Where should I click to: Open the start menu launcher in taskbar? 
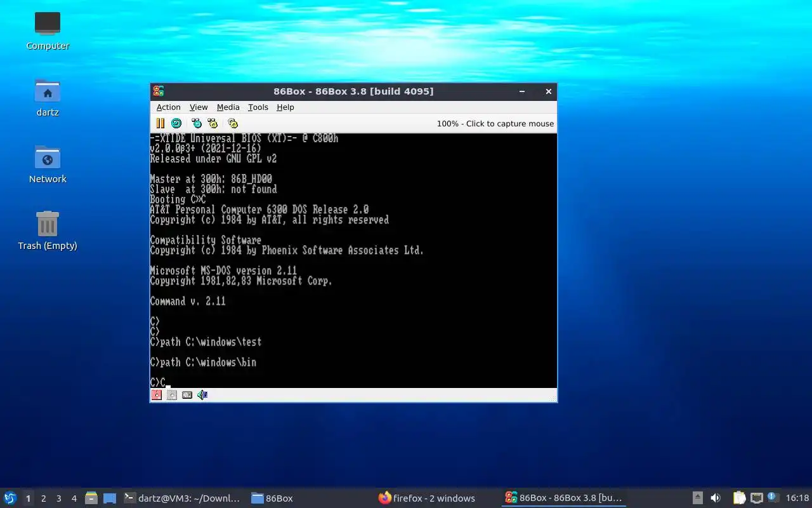coord(10,498)
